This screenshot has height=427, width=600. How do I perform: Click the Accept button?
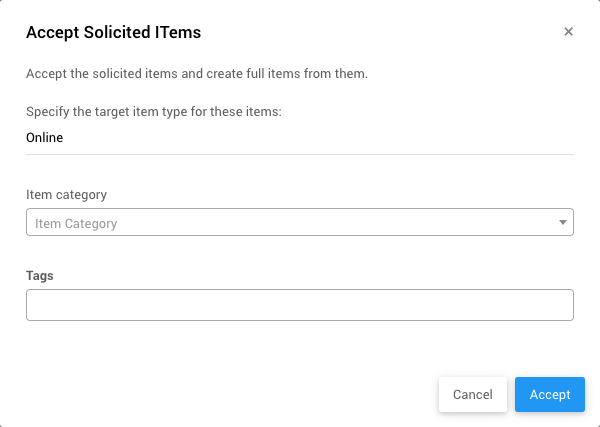[549, 394]
